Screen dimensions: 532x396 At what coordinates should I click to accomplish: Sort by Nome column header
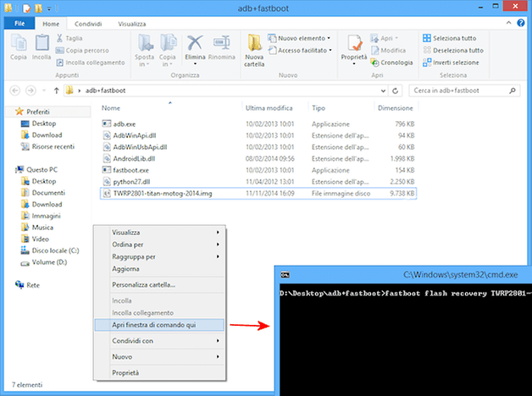111,108
